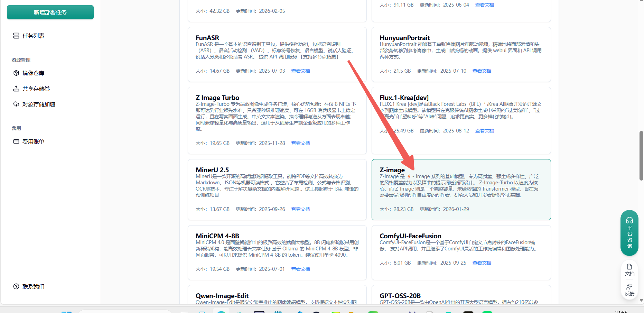Click the floating 文档 icon
The image size is (644, 313).
click(x=629, y=267)
